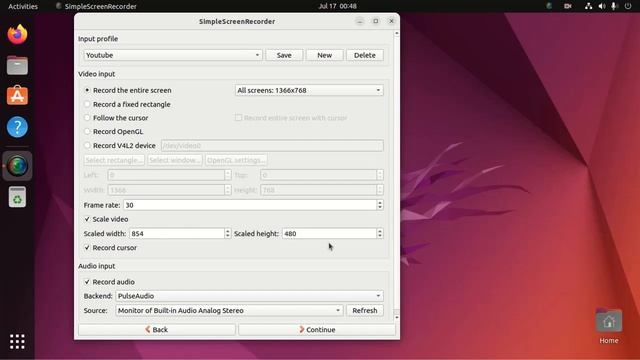Open Firefox from the dock
Viewport: 640px width, 360px height.
click(17, 35)
